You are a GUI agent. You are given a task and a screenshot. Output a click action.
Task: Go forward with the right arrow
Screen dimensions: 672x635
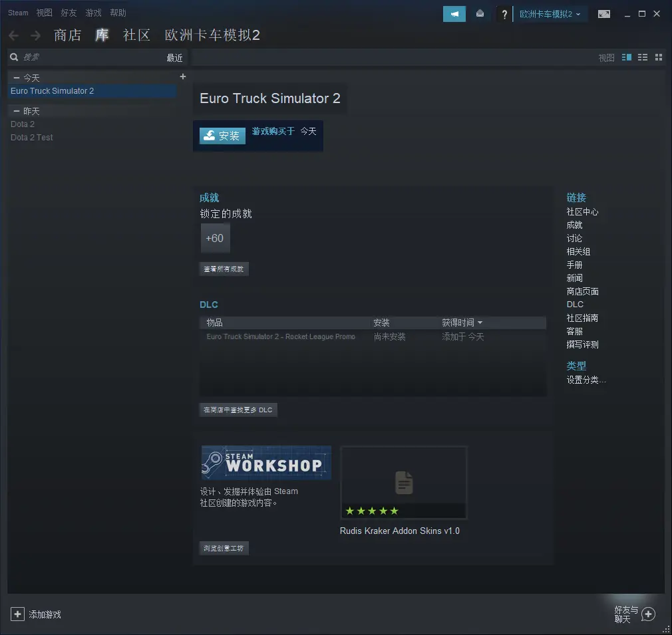point(36,35)
